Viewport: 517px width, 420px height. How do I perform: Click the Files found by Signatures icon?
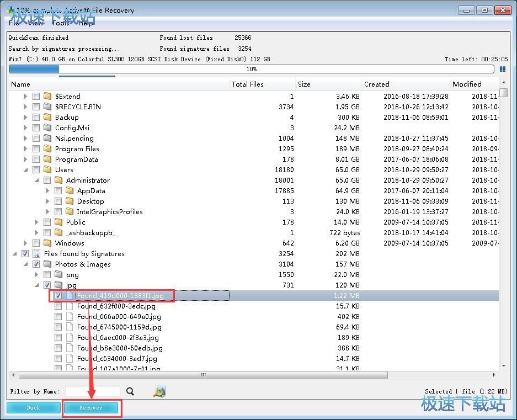(36, 253)
